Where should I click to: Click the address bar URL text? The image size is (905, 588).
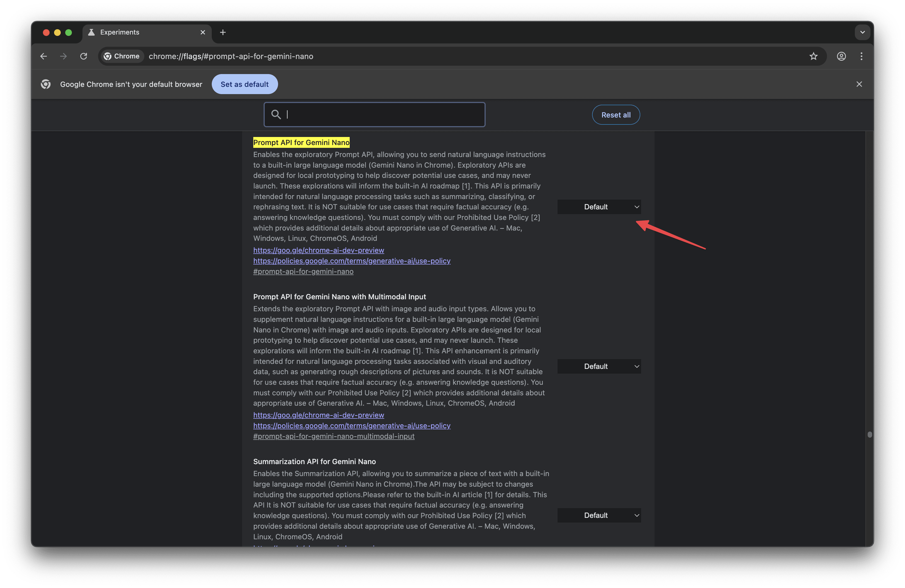coord(231,56)
